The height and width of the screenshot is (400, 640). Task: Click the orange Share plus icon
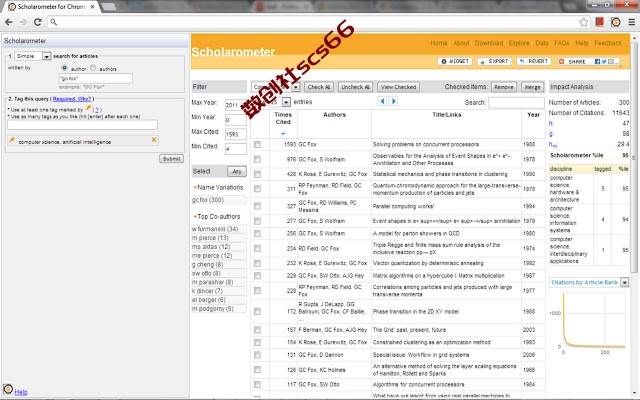(561, 61)
